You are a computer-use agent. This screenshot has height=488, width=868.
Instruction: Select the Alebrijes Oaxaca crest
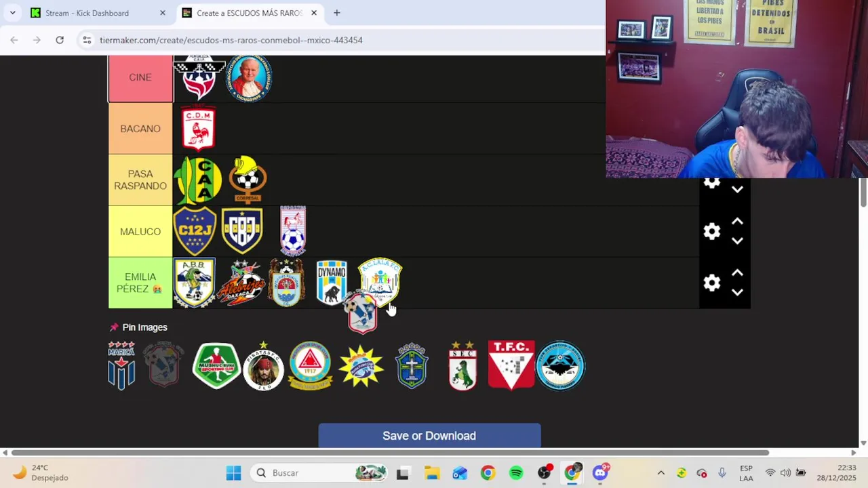pyautogui.click(x=242, y=283)
